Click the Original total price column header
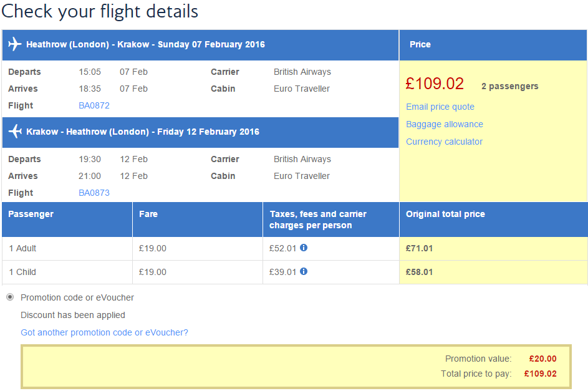This screenshot has width=588, height=391. (445, 214)
